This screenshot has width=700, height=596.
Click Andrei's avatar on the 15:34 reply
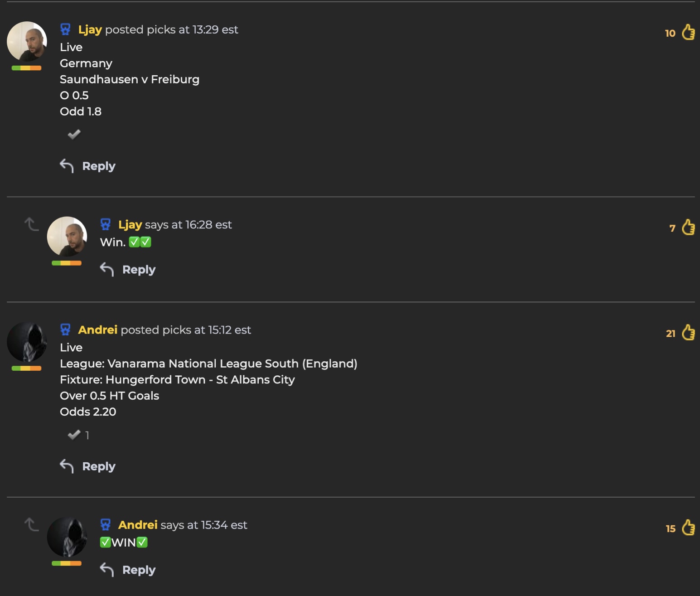67,537
